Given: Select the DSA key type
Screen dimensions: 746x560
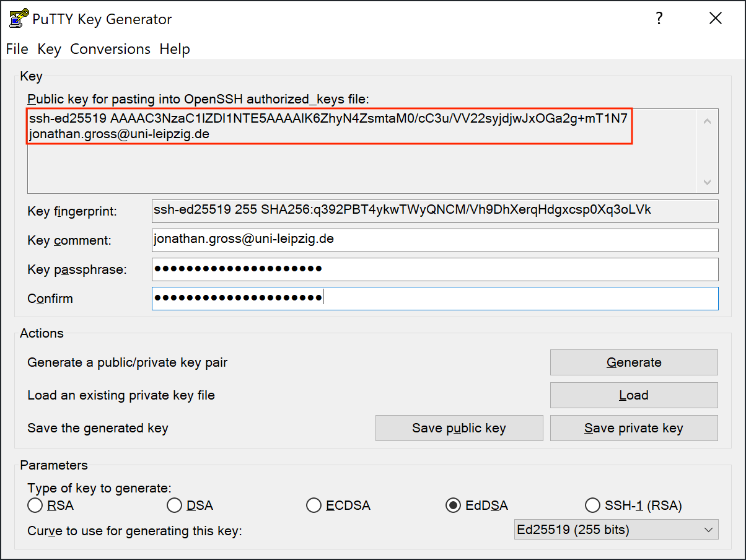Looking at the screenshot, I should pos(190,505).
